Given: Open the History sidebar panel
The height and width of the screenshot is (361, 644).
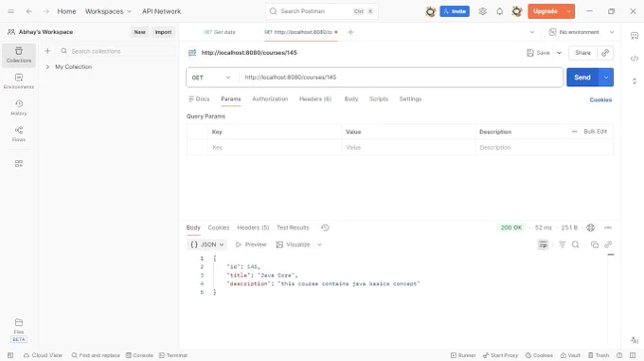Looking at the screenshot, I should coord(19,108).
